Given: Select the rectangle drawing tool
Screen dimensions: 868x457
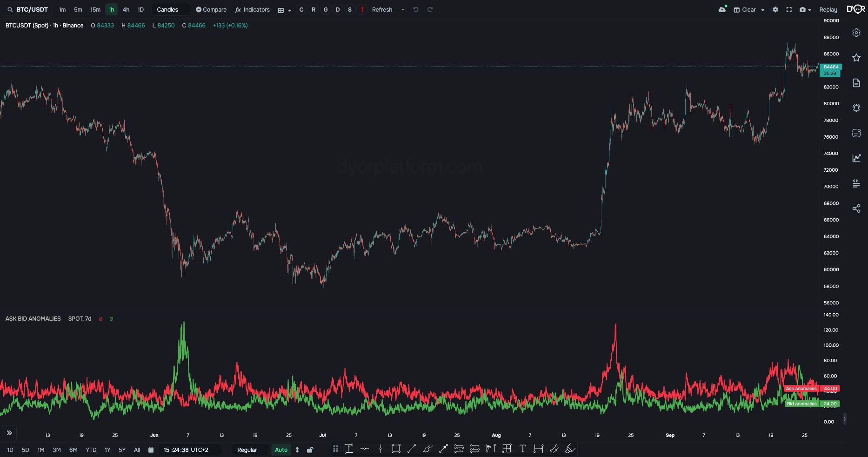Looking at the screenshot, I should click(396, 449).
